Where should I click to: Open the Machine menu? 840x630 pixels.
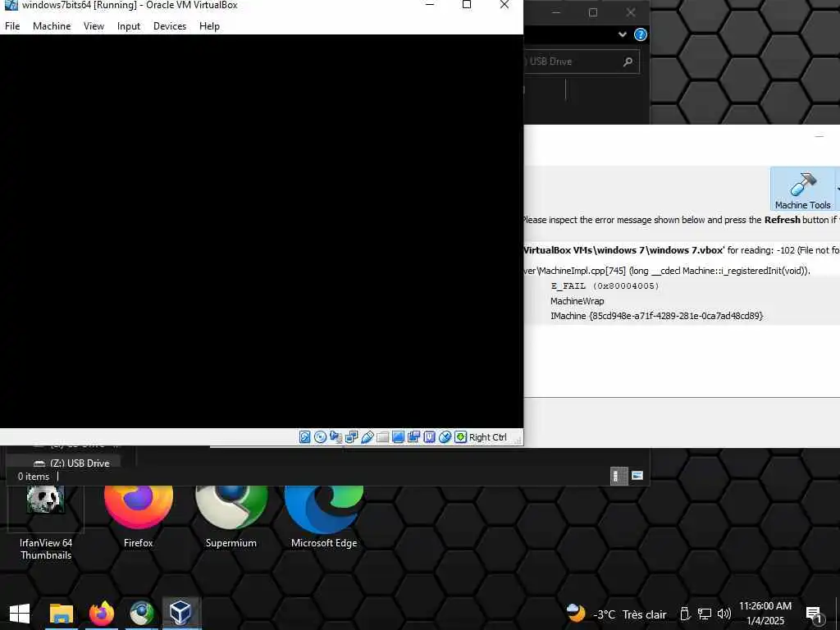(x=52, y=25)
